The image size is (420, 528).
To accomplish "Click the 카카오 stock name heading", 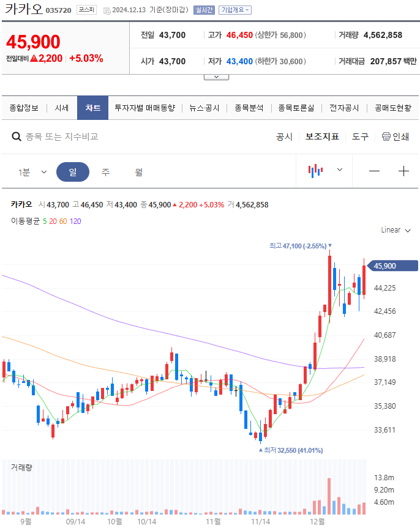I will (24, 9).
